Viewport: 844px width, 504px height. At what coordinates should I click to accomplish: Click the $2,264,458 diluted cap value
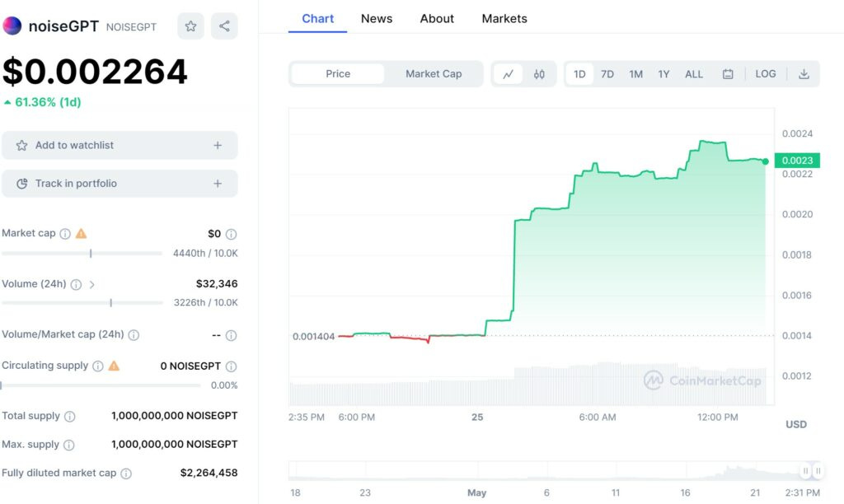209,473
